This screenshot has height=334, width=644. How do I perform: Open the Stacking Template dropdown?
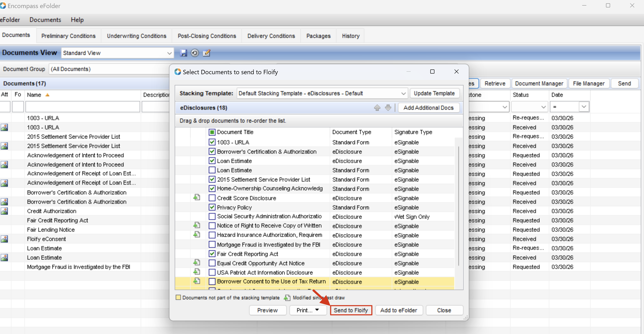coord(403,93)
